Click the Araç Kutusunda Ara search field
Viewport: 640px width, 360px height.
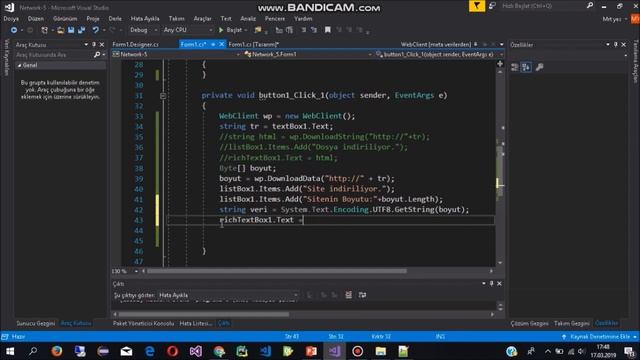point(54,55)
